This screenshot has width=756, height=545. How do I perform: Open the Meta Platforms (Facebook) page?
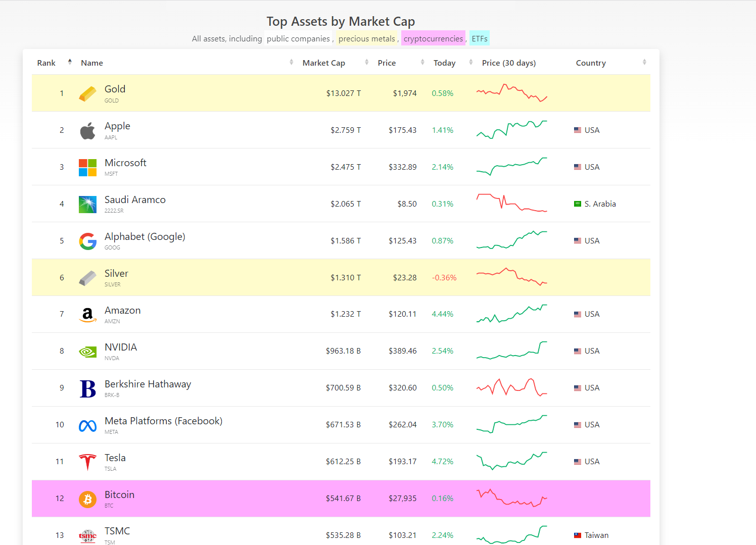[163, 421]
